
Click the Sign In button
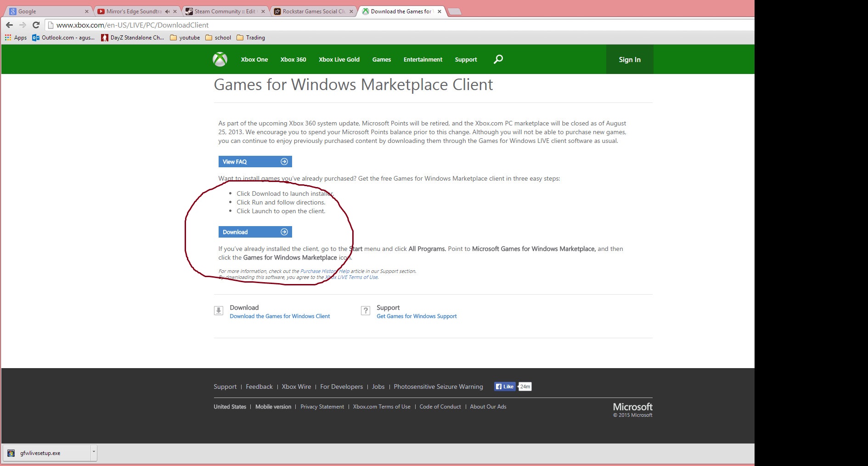click(x=630, y=59)
